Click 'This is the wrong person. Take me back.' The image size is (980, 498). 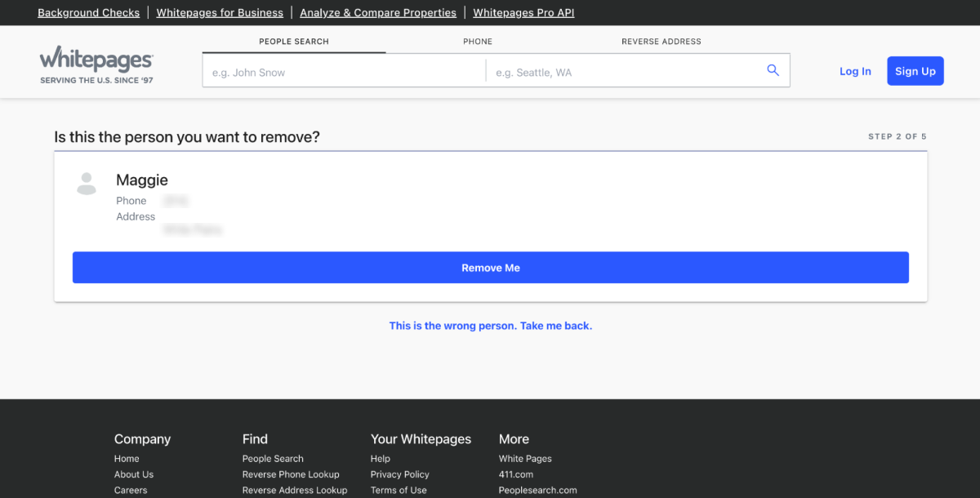[490, 326]
